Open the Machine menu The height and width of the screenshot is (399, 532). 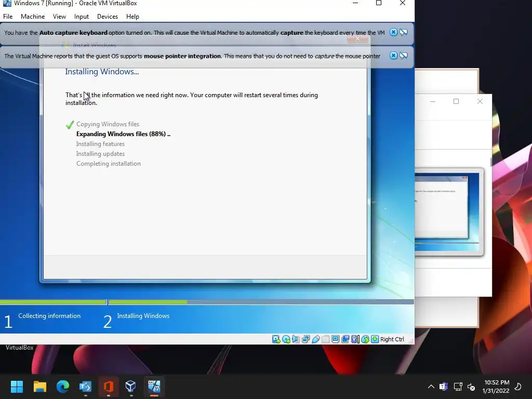click(33, 16)
